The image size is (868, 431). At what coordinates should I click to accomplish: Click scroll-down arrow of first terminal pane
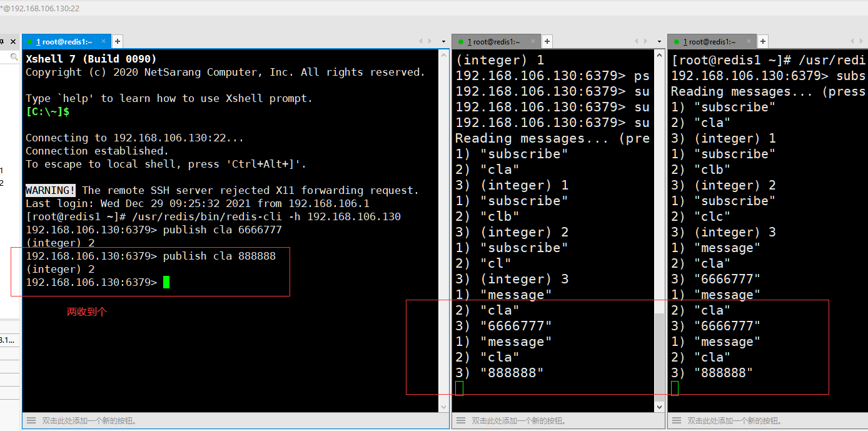click(444, 407)
